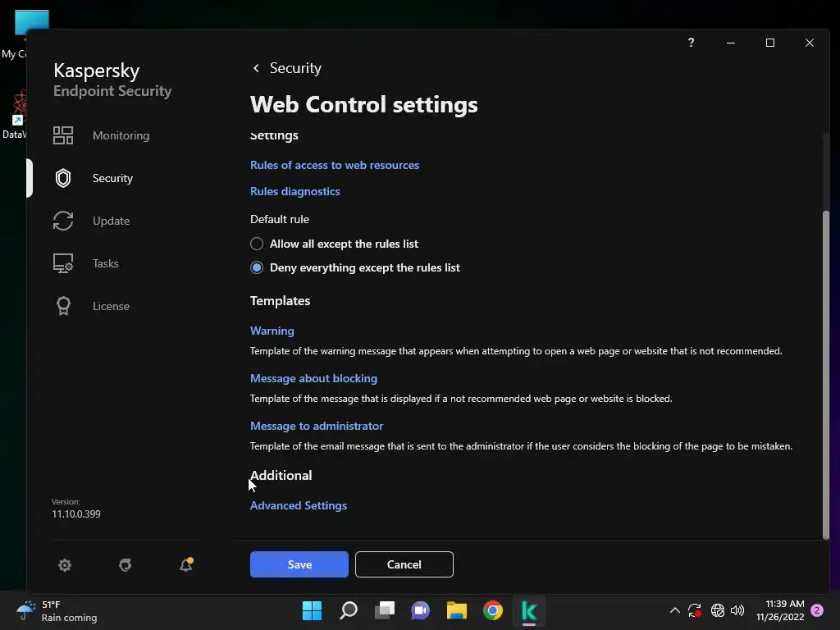Switch to the Security section
This screenshot has width=840, height=630.
click(112, 178)
